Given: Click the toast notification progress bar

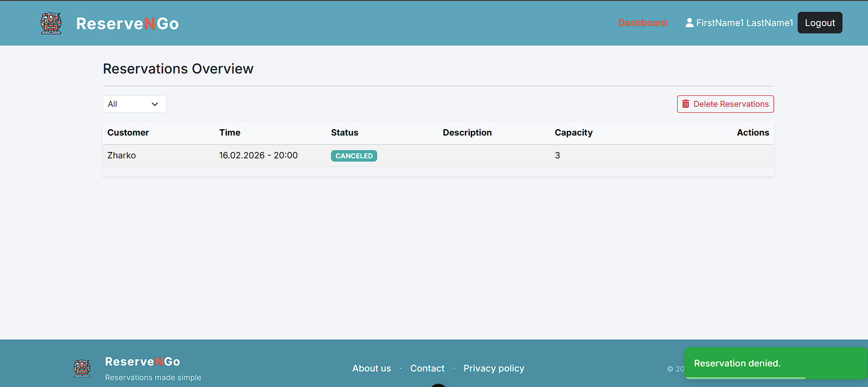Looking at the screenshot, I should (745, 378).
